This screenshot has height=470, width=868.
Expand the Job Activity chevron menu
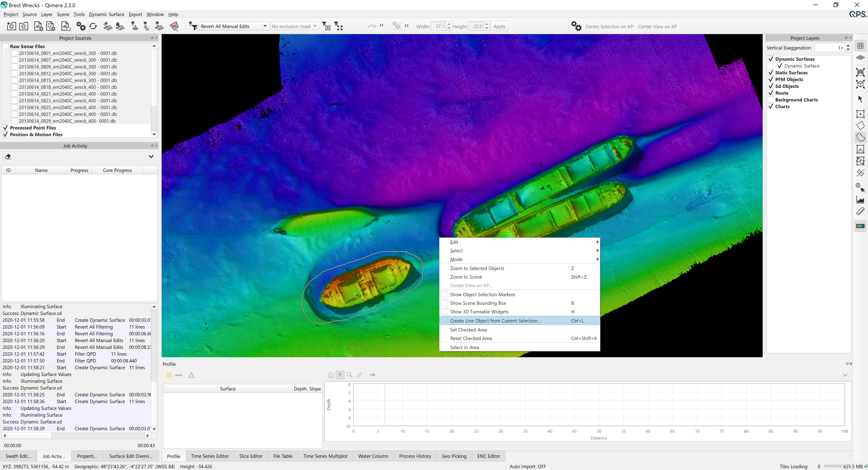(151, 157)
